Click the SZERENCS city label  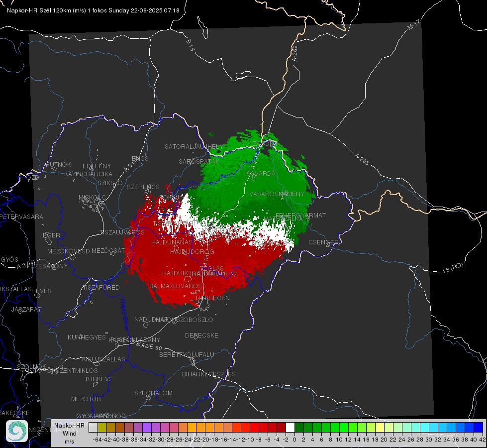tap(143, 187)
